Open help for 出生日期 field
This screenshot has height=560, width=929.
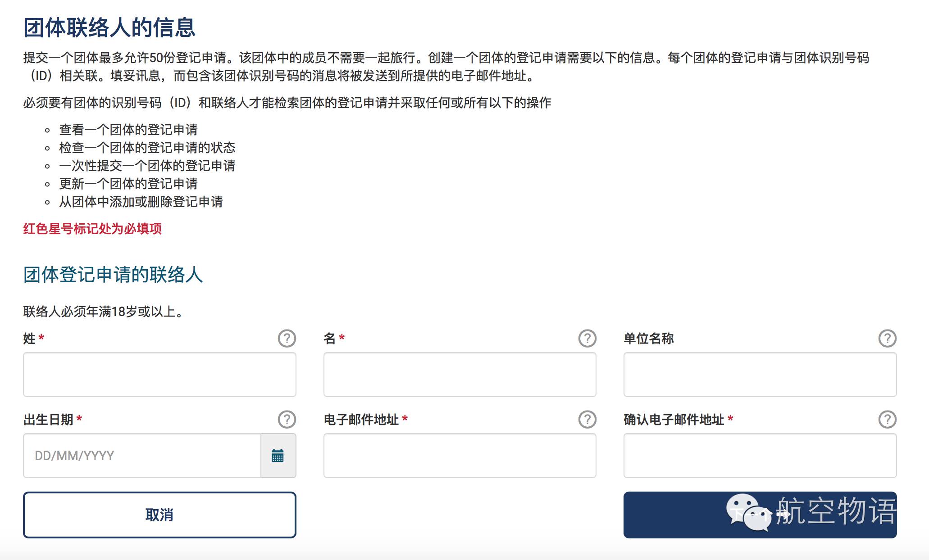point(287,419)
